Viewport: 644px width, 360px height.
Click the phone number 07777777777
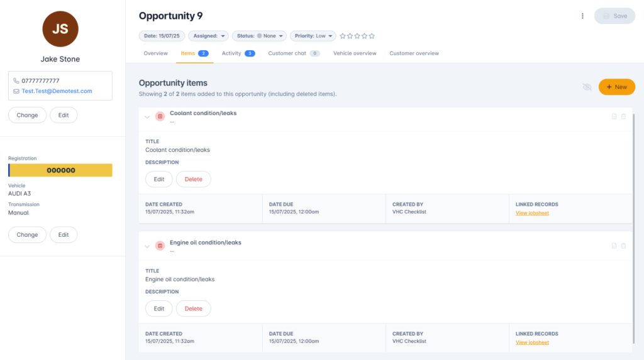point(40,81)
